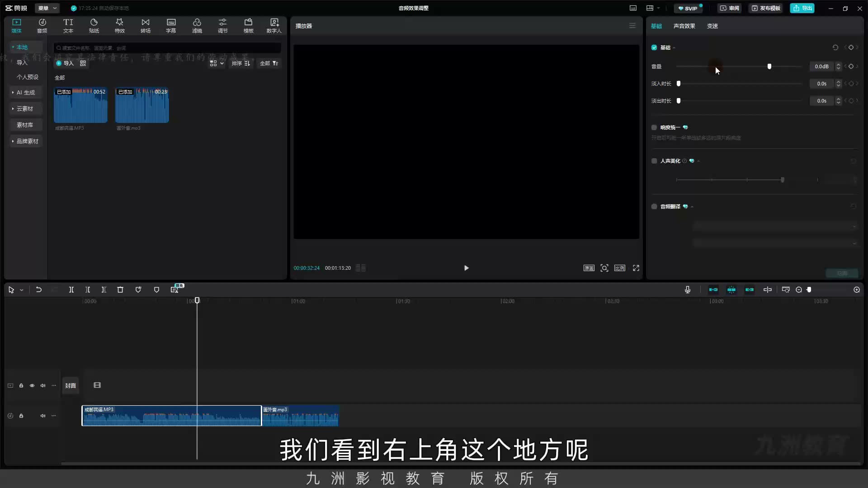This screenshot has height=488, width=868.
Task: Toggle main track visibility eye icon
Action: click(32, 385)
